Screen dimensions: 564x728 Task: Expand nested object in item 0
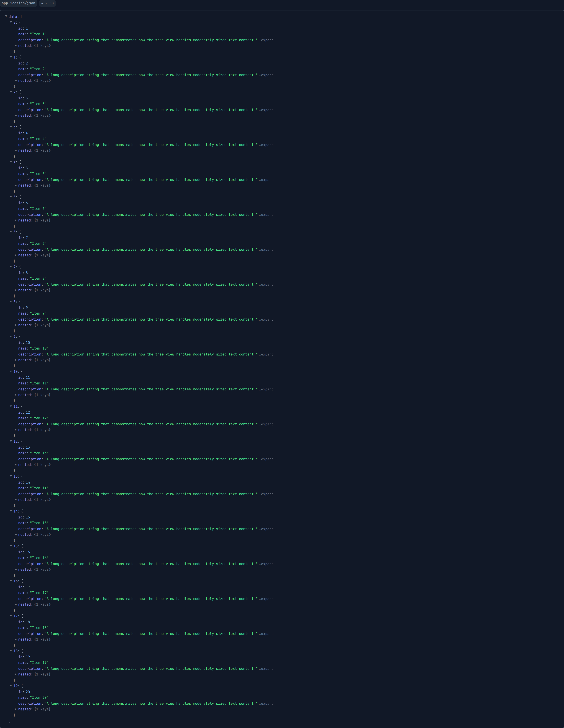16,46
